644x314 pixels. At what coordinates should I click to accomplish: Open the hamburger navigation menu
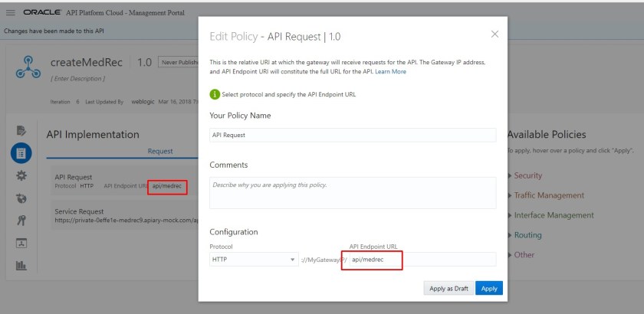point(11,14)
